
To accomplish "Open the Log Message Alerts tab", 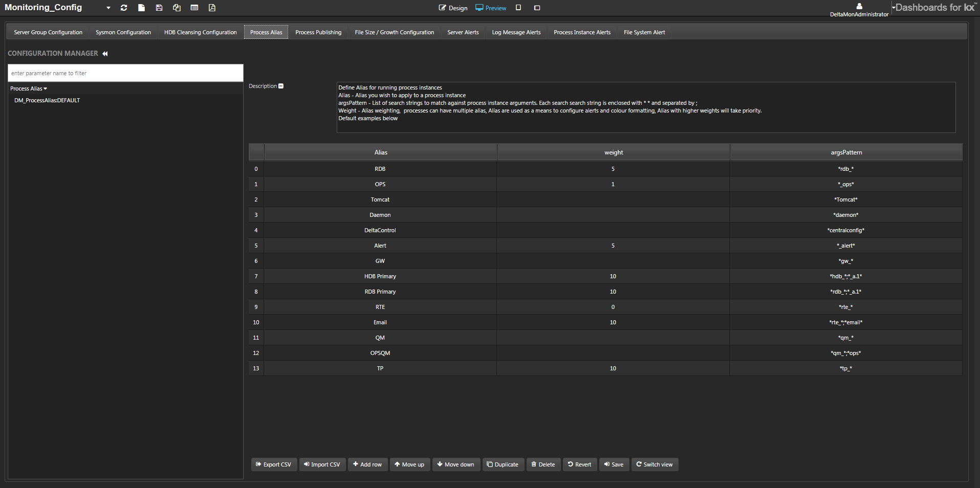I will point(516,32).
